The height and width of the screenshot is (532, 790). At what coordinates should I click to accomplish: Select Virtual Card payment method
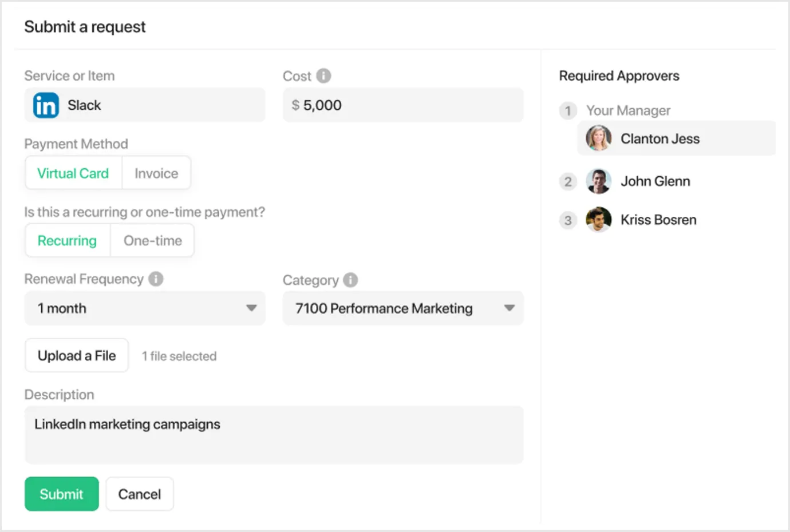(x=73, y=173)
